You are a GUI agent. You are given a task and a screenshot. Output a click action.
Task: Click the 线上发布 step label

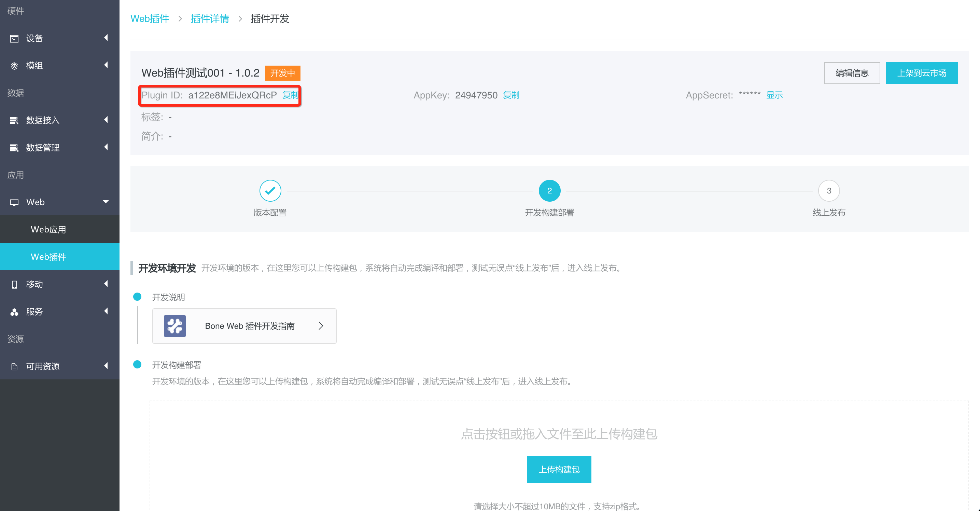pos(829,213)
